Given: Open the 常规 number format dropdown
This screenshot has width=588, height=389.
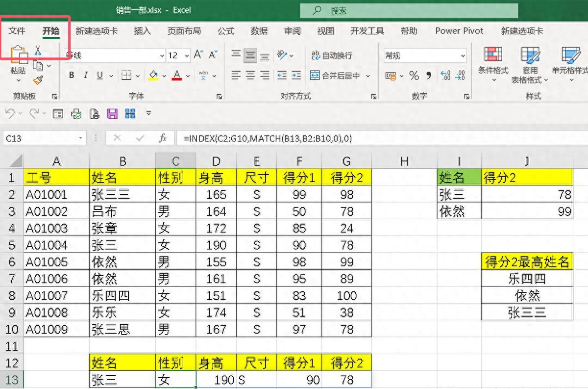Looking at the screenshot, I should pyautogui.click(x=463, y=55).
